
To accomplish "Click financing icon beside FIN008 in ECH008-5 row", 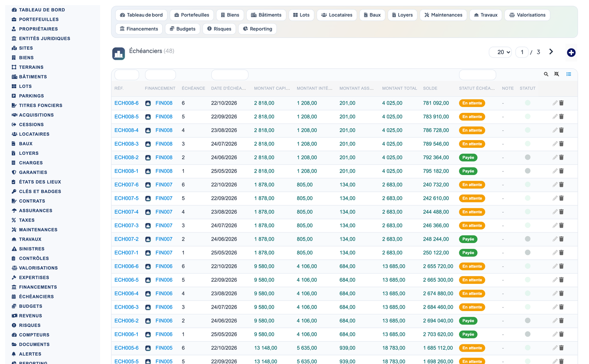I will coord(148,117).
